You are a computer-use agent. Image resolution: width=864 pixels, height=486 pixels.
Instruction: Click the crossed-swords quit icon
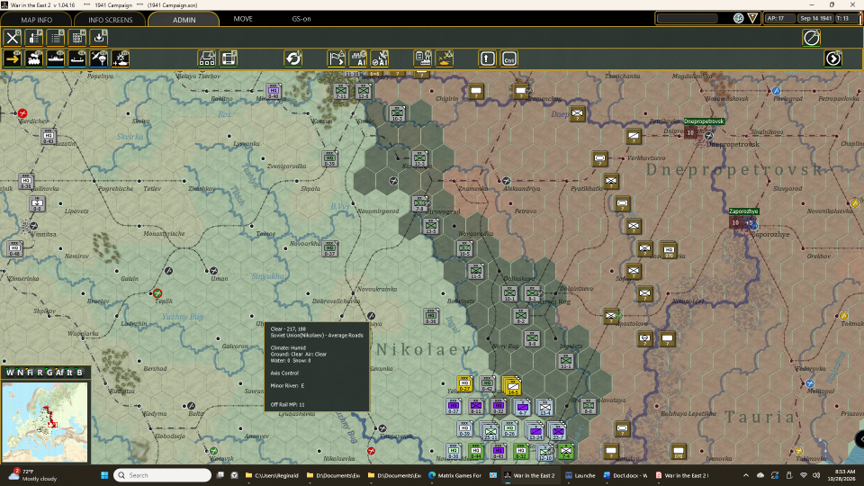click(12, 38)
